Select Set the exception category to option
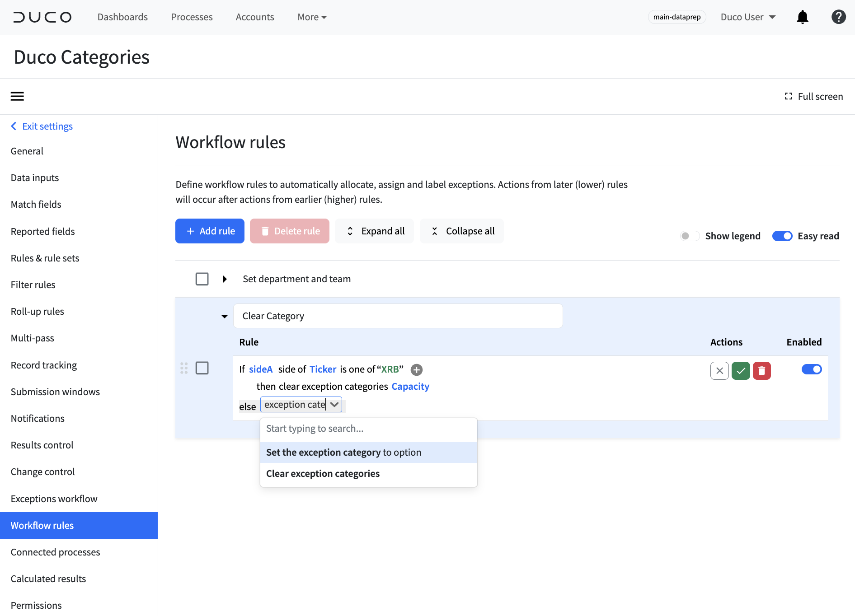This screenshot has width=855, height=616. [368, 453]
